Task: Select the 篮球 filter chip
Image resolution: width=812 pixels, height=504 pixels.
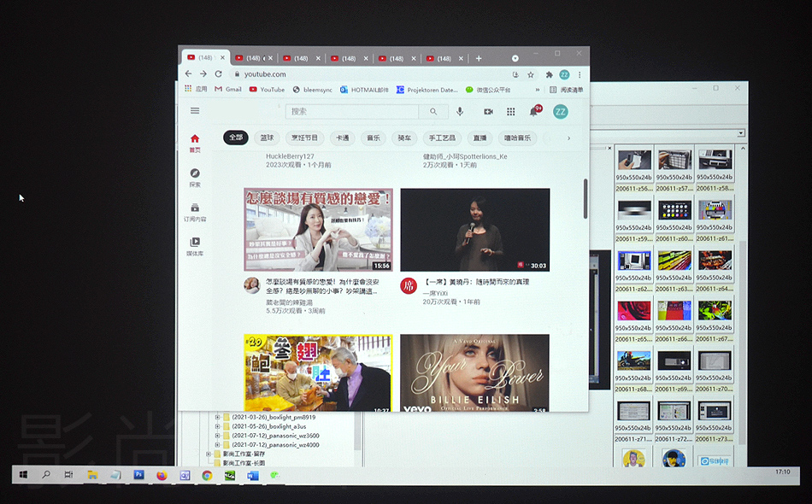Action: tap(268, 138)
